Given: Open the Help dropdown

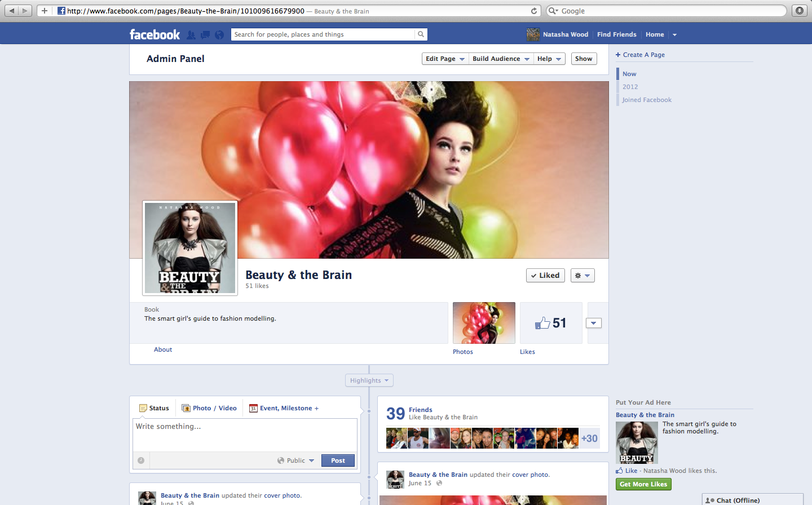Looking at the screenshot, I should (x=549, y=59).
